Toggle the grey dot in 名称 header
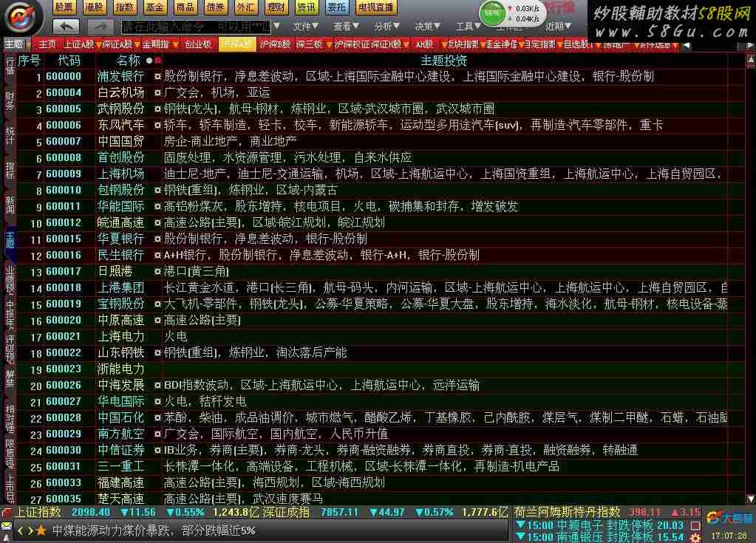 click(149, 61)
